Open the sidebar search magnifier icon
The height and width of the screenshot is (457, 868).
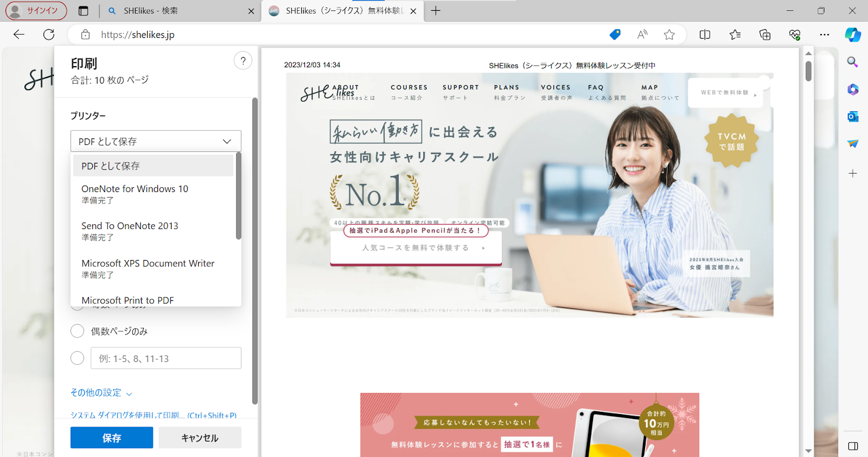(853, 62)
